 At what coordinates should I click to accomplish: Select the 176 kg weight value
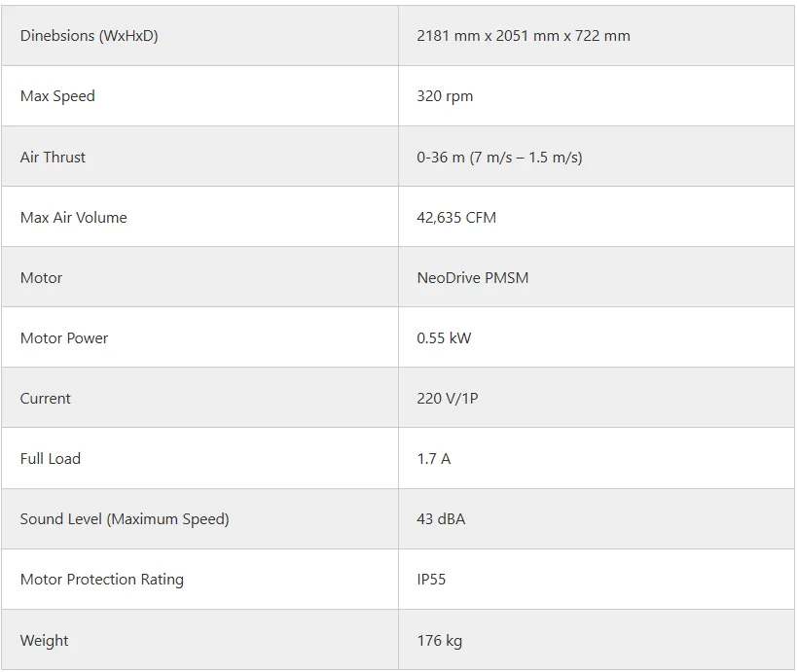(x=439, y=640)
